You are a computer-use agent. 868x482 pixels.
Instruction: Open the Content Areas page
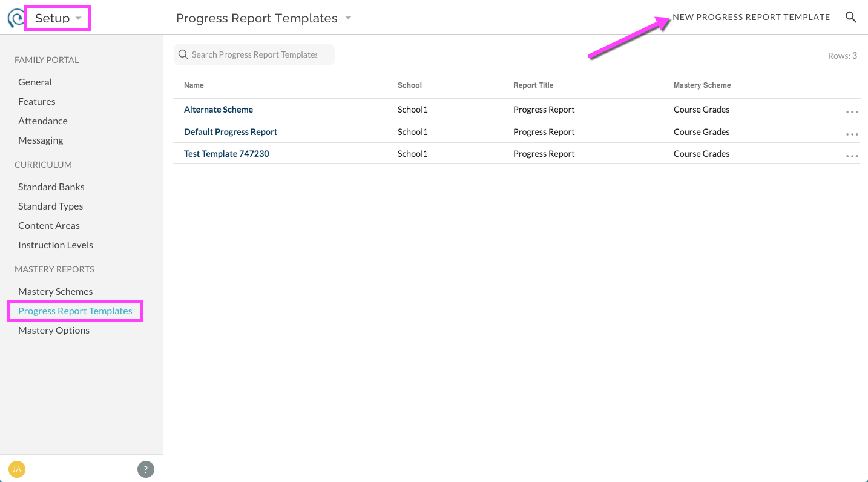coord(49,225)
